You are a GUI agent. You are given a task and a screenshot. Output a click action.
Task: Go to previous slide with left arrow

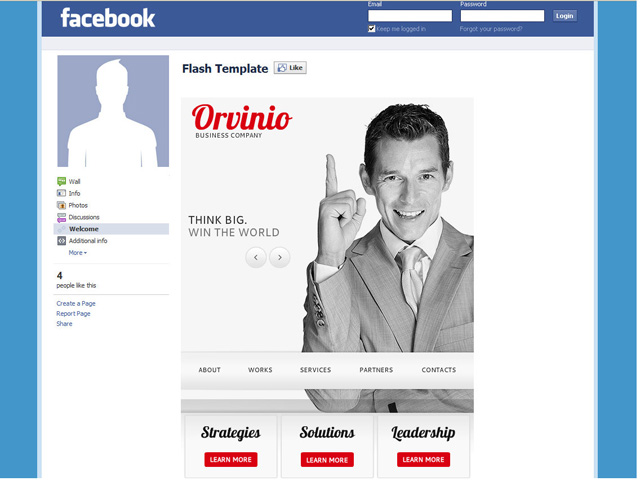point(256,257)
